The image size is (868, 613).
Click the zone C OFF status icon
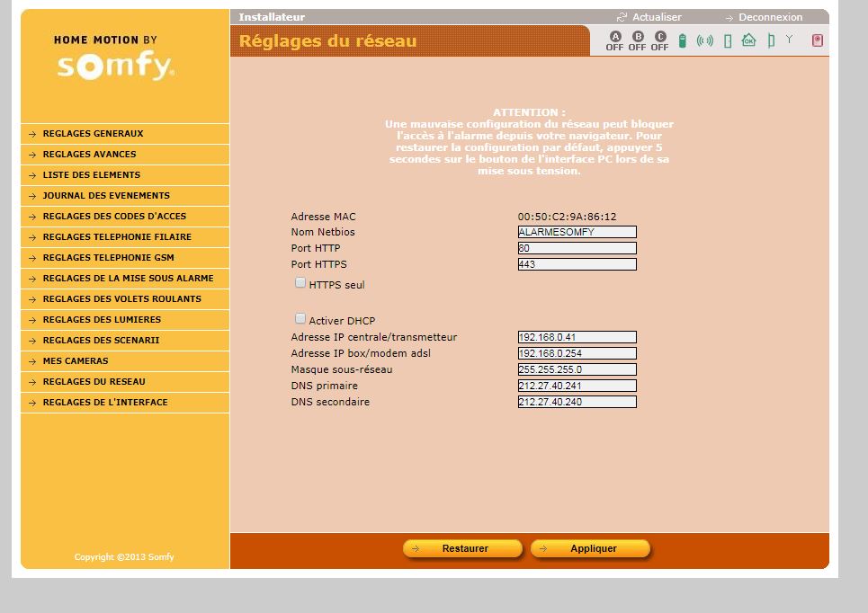coord(660,40)
